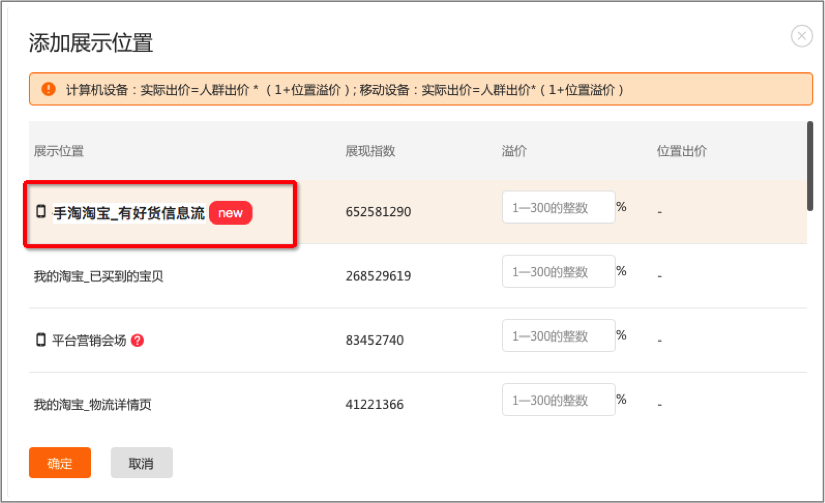Select the 手淘淘宝_有好货信息流 position name
825x503 pixels.
click(129, 213)
